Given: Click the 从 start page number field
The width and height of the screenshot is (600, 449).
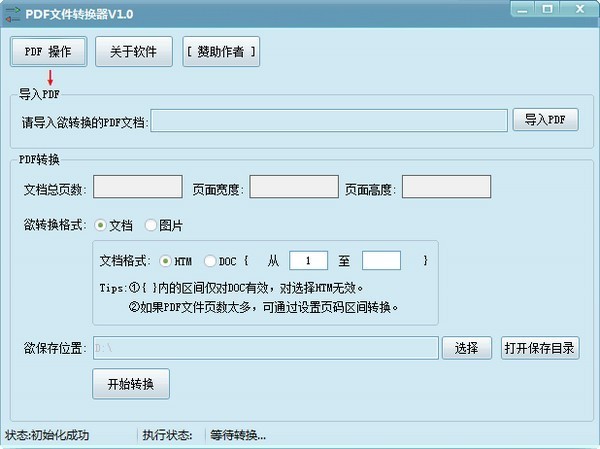Looking at the screenshot, I should pos(309,261).
